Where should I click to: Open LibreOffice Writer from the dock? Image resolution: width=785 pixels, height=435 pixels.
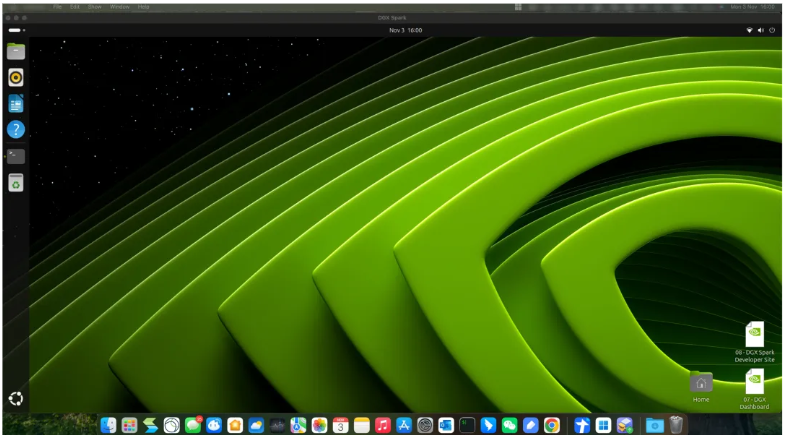(16, 103)
